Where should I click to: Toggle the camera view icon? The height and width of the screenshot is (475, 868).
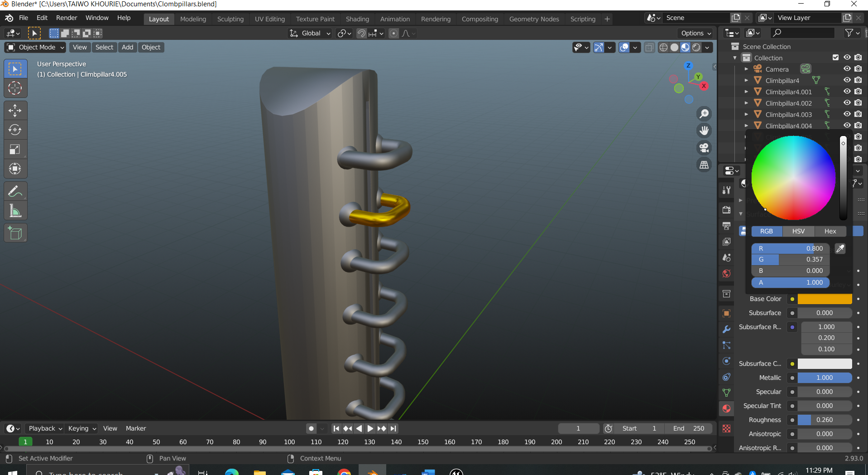[704, 148]
